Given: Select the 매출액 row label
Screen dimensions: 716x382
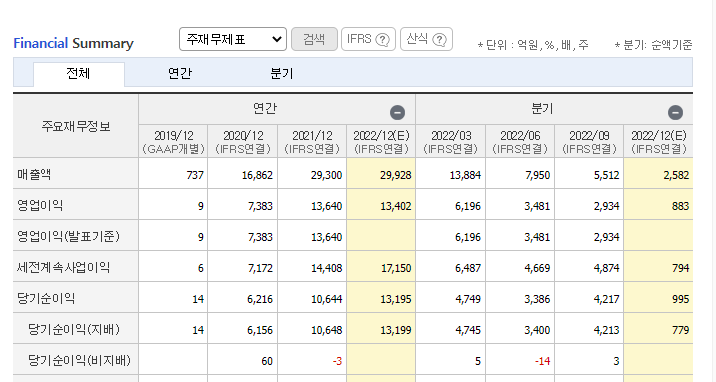Looking at the screenshot, I should pyautogui.click(x=34, y=175).
